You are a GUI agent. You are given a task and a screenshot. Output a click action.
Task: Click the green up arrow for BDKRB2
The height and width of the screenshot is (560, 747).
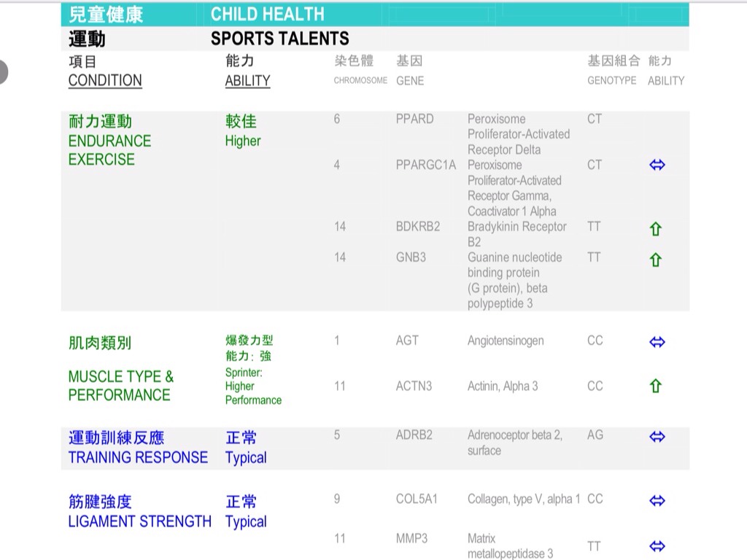pyautogui.click(x=655, y=229)
